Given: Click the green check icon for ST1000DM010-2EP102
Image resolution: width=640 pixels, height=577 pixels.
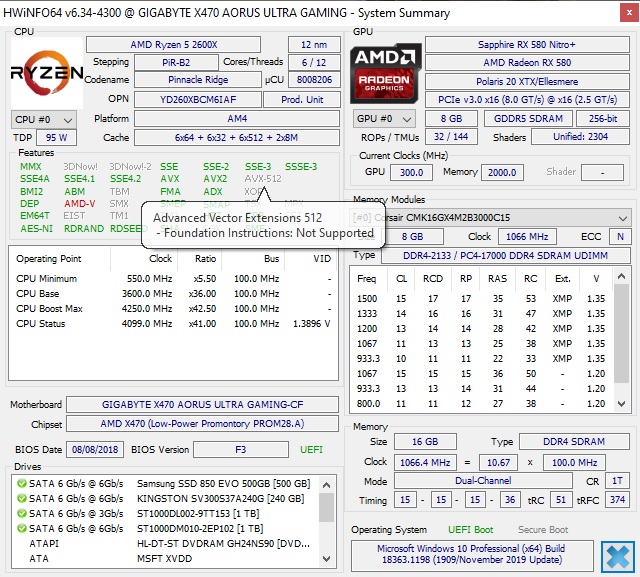Looking at the screenshot, I should [x=21, y=528].
